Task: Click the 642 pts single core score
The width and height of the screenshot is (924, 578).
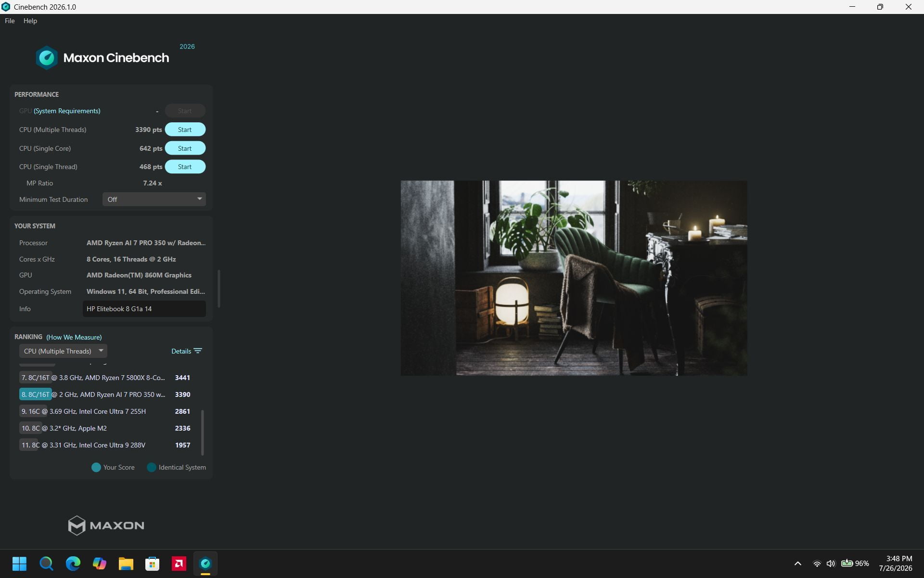Action: click(x=151, y=148)
